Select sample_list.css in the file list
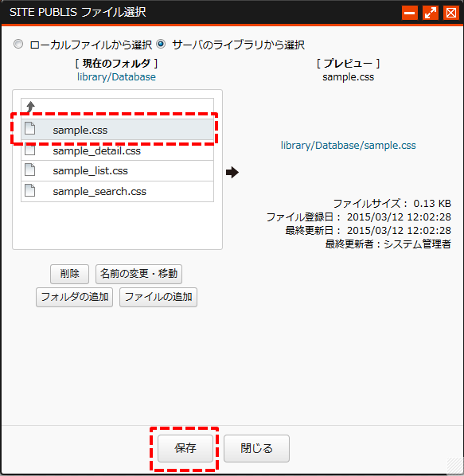The height and width of the screenshot is (476, 464). [117, 170]
